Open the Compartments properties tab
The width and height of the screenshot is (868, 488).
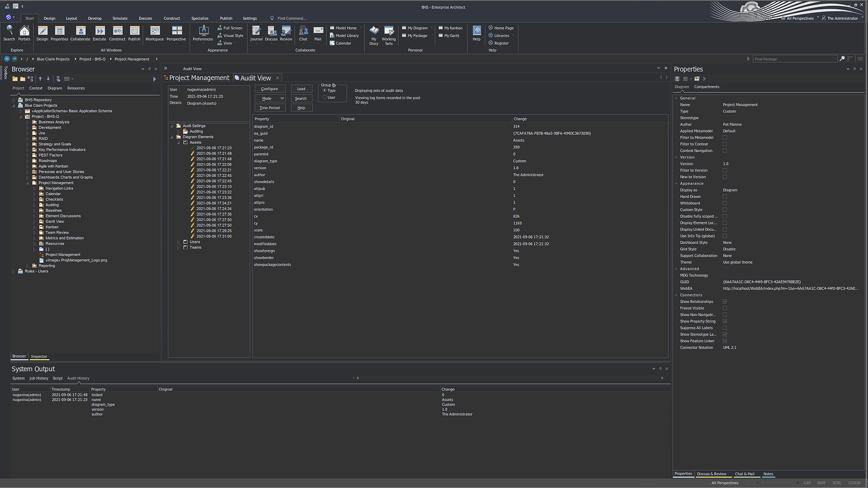[706, 87]
